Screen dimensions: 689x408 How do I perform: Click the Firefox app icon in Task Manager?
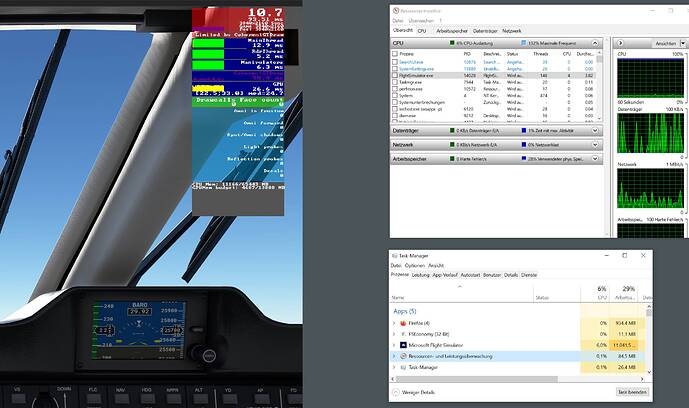tap(404, 323)
